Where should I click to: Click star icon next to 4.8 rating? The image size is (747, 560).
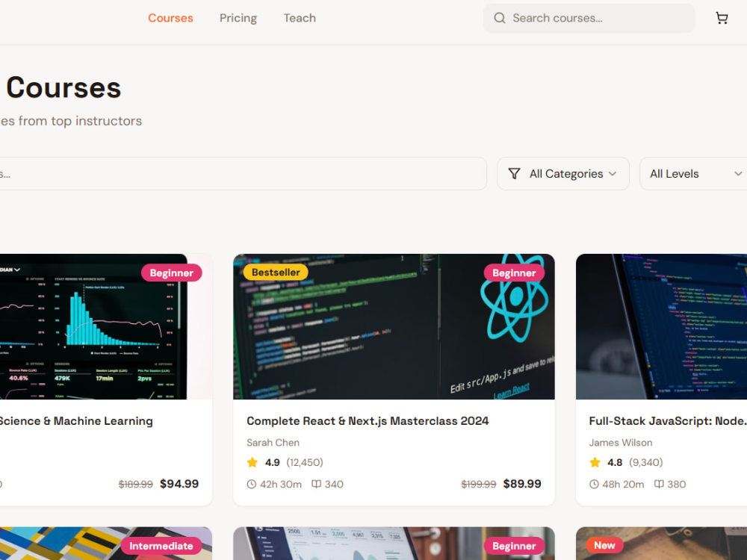pos(595,462)
